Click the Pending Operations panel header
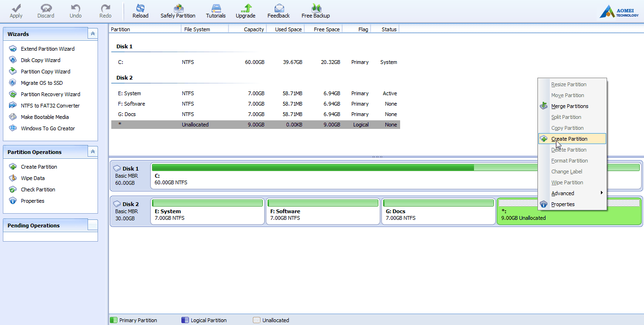 click(x=50, y=226)
